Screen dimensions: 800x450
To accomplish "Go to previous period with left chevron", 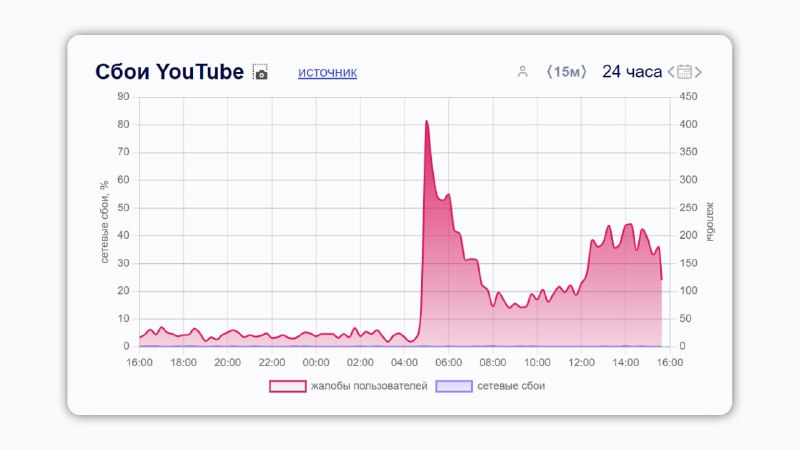I will click(x=671, y=72).
